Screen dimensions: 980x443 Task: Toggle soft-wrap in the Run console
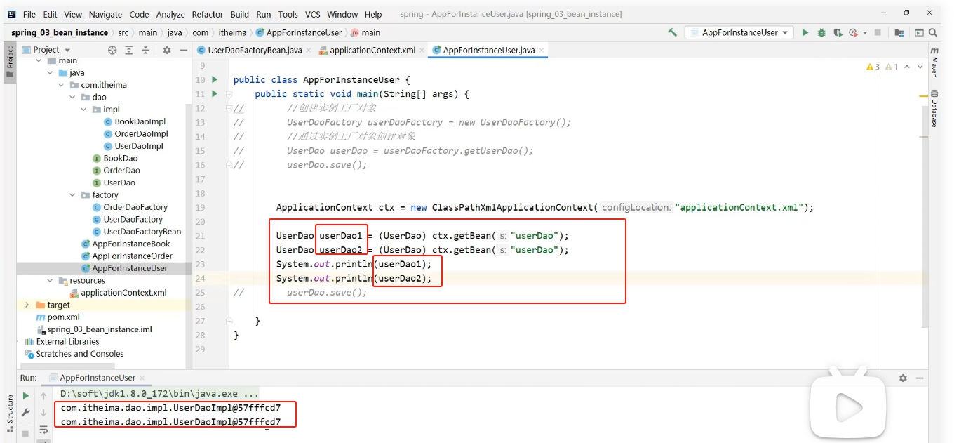coord(43,429)
